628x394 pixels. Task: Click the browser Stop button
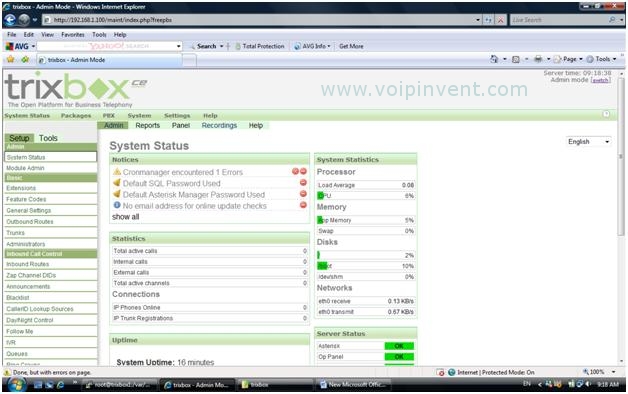501,20
